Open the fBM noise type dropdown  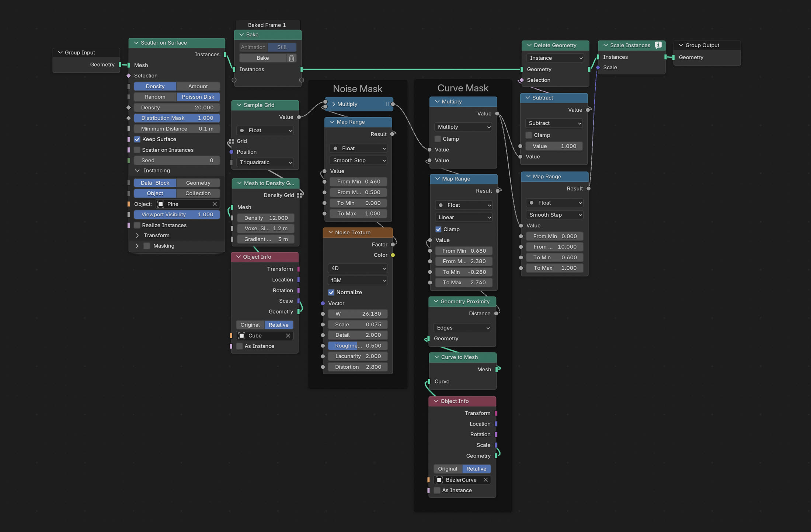click(x=358, y=280)
